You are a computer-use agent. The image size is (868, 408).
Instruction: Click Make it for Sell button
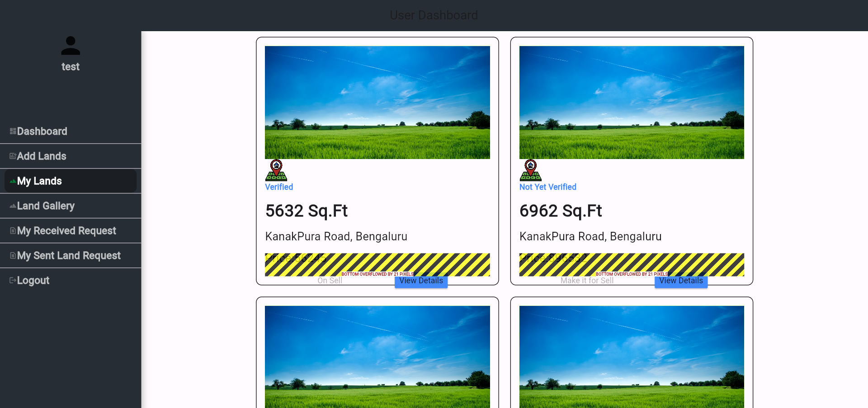coord(587,281)
